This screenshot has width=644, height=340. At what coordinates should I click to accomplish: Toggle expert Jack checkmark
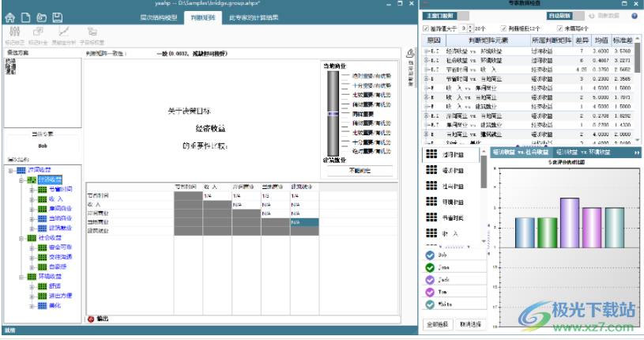[430, 280]
